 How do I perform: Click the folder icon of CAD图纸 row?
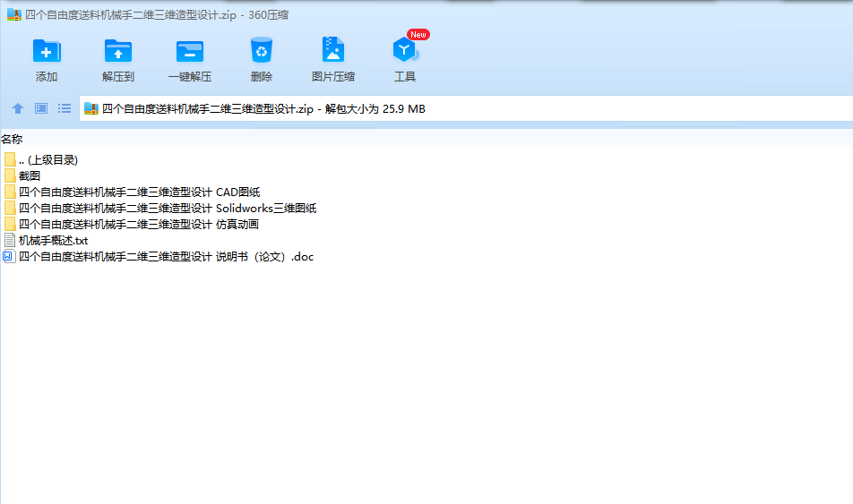pos(10,192)
